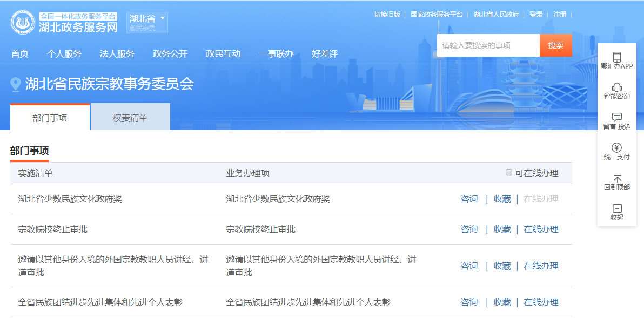Select the 部门事项 tab
Screen dimensions: 644x318
point(50,118)
